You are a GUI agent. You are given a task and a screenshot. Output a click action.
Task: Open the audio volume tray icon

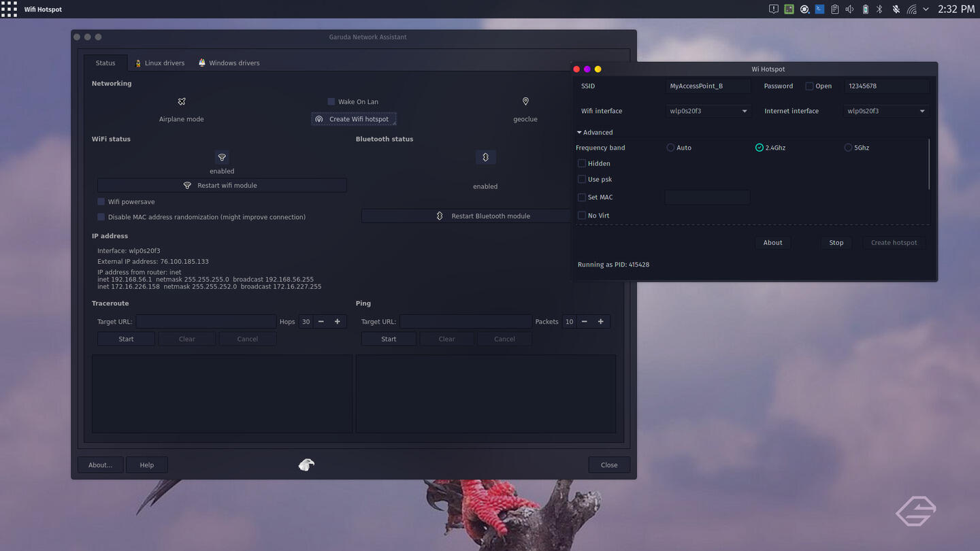click(850, 9)
